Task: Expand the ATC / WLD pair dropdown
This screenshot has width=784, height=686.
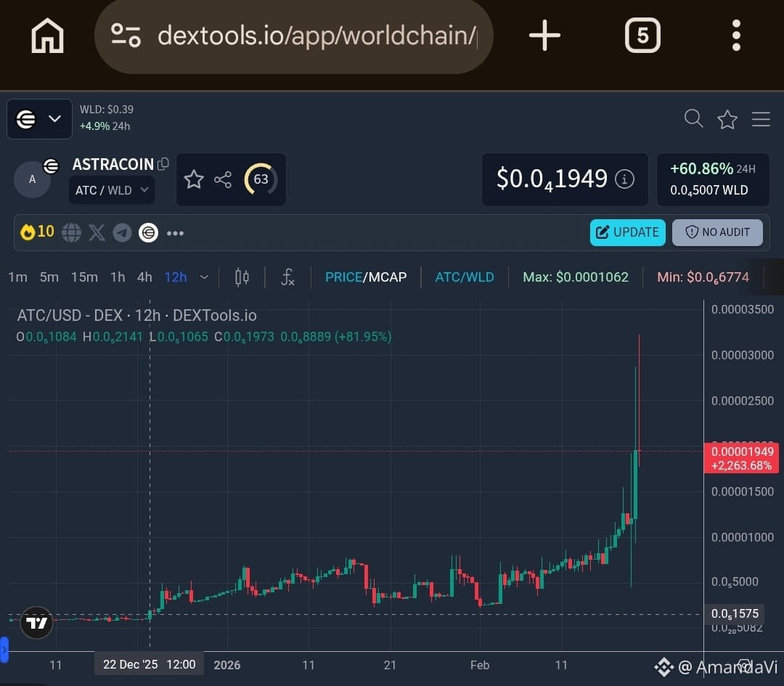Action: (112, 190)
